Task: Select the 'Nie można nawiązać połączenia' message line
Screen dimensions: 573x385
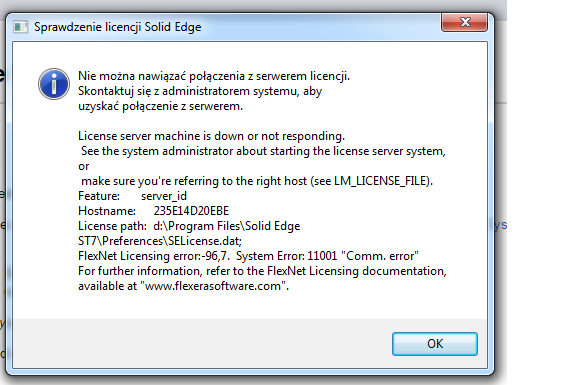Action: 214,76
